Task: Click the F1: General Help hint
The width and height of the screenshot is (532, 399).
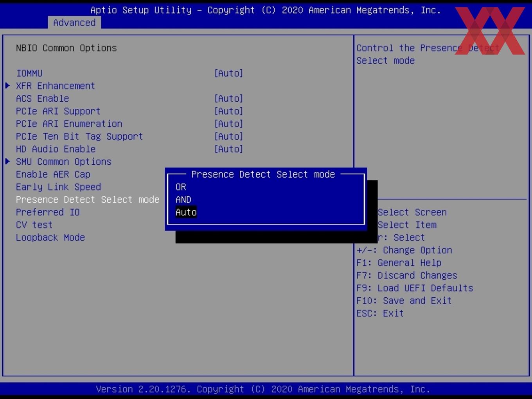Action: 399,263
